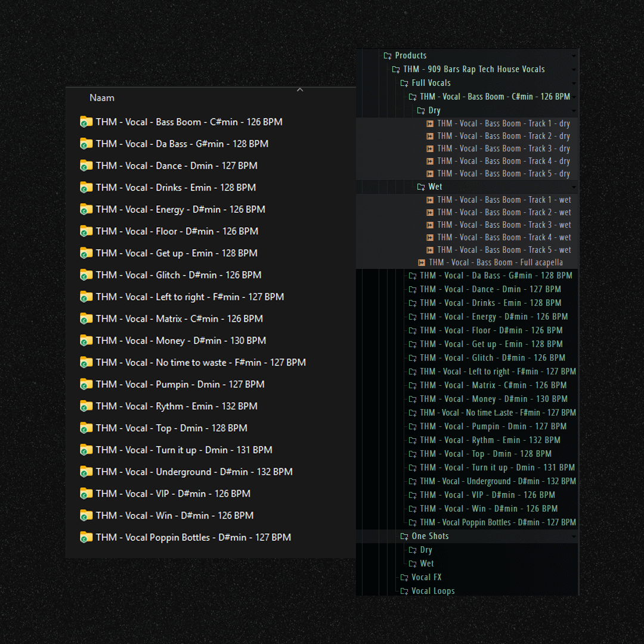Open the One Shots folder in browser

coord(429,536)
